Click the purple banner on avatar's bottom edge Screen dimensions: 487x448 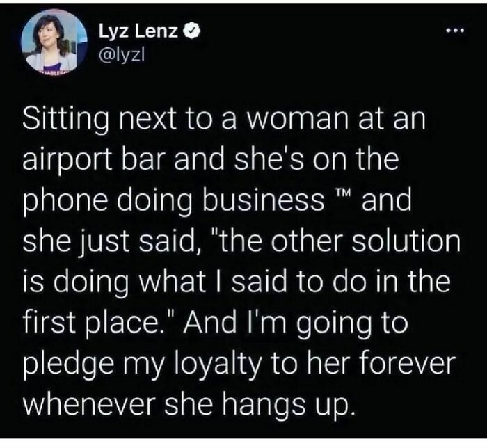[54, 72]
